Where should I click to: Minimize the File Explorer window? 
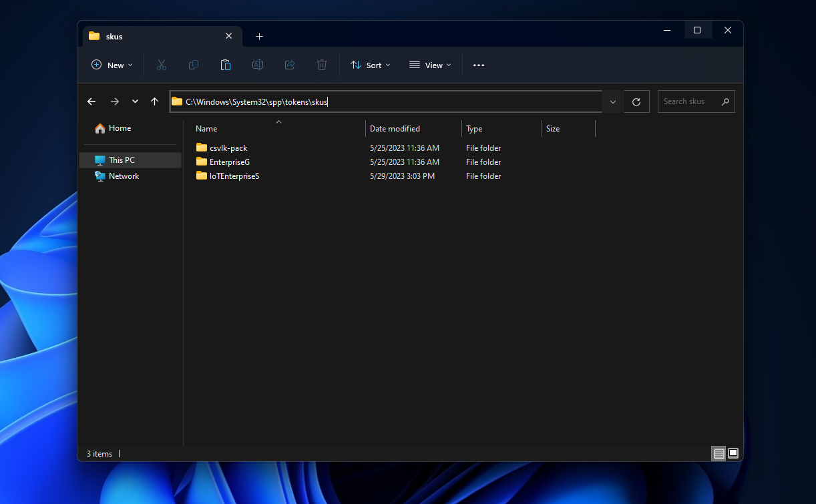tap(666, 30)
